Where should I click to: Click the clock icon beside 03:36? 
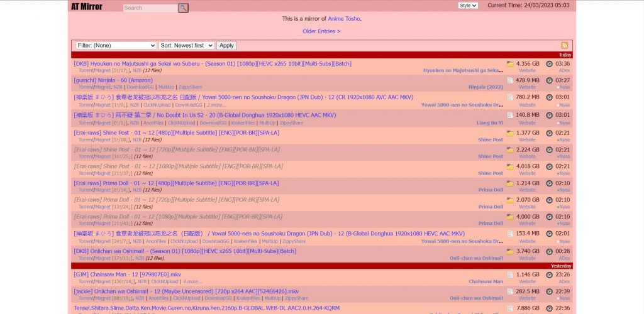tap(549, 63)
